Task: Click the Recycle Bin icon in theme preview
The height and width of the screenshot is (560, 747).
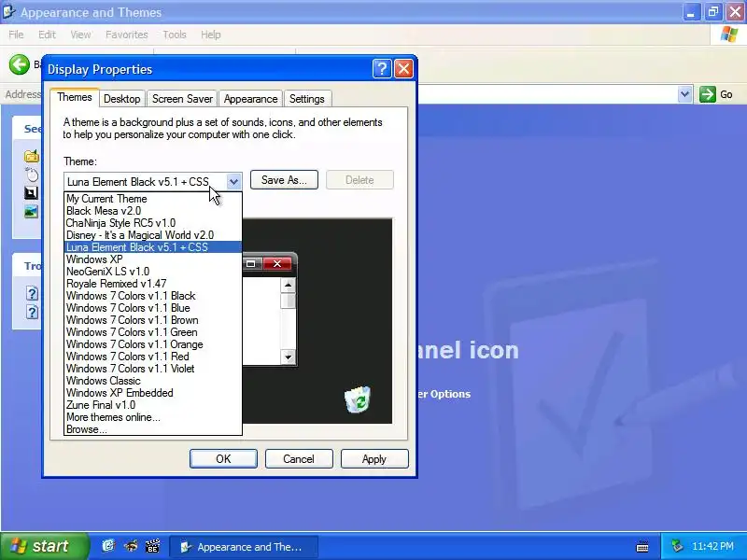Action: click(x=357, y=399)
